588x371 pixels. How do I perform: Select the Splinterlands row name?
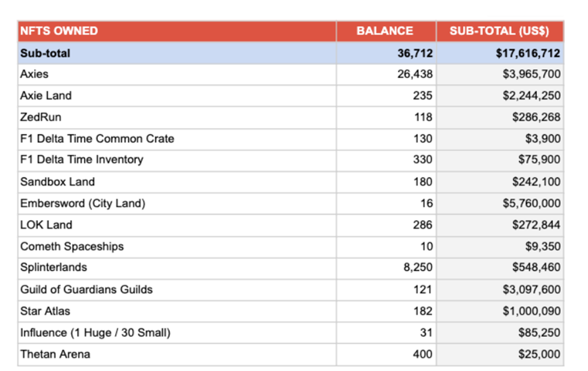pos(177,268)
